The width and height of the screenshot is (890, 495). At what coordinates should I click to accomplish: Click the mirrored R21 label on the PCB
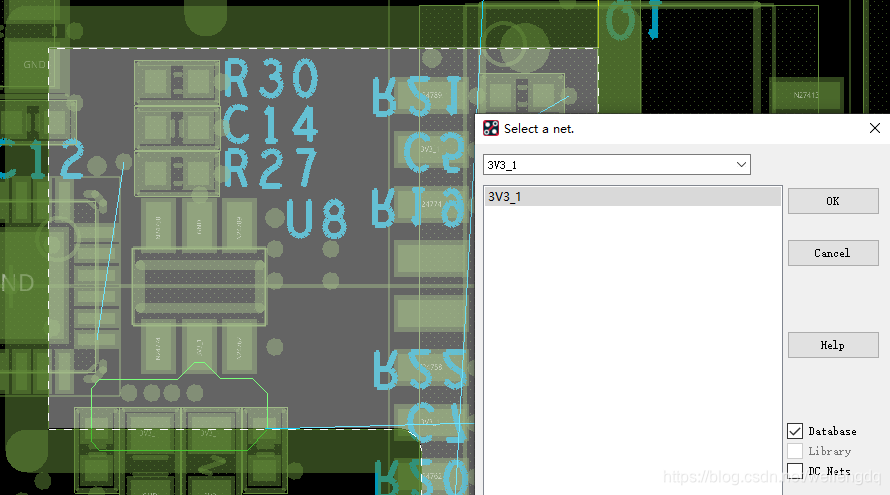point(417,96)
